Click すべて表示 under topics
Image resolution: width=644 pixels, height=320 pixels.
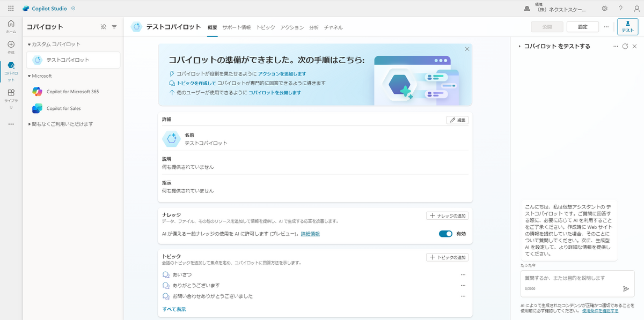pyautogui.click(x=174, y=309)
